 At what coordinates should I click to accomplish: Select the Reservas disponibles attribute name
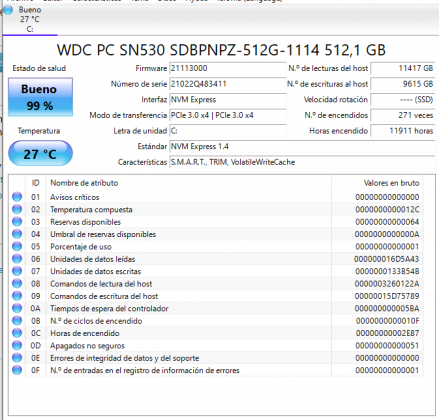[85, 222]
